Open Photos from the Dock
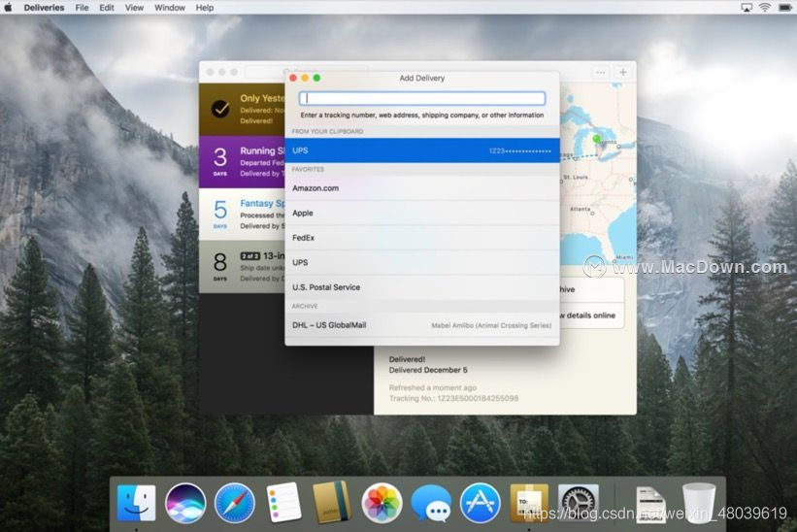The image size is (797, 532). 382,503
